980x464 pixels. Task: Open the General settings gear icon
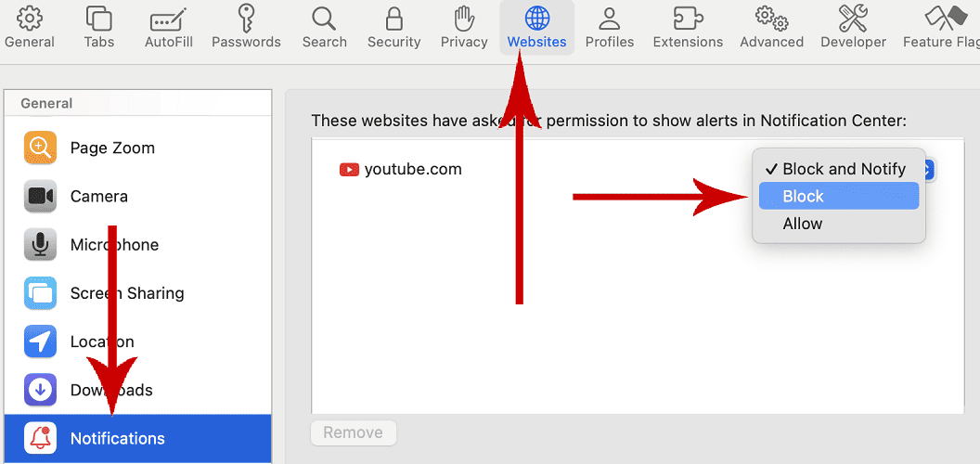click(x=30, y=27)
